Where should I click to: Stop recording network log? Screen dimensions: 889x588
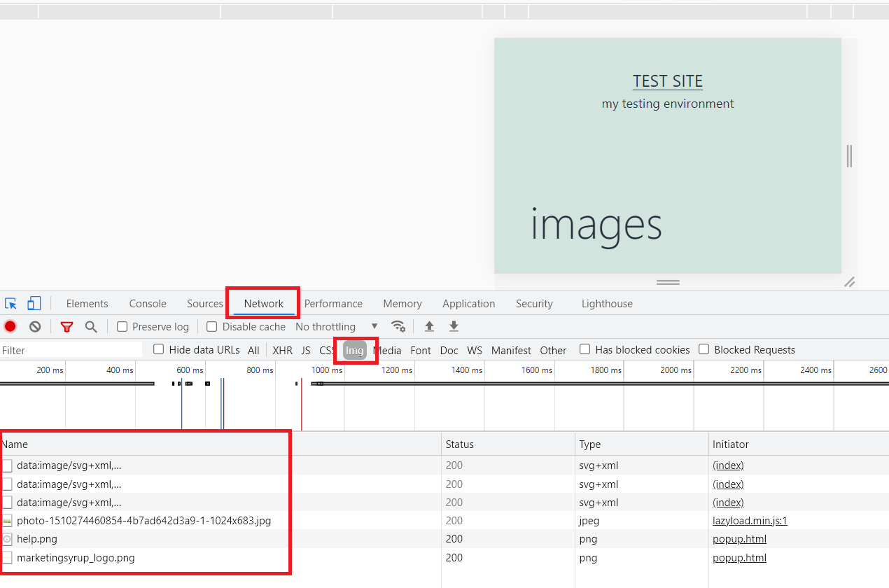[10, 327]
